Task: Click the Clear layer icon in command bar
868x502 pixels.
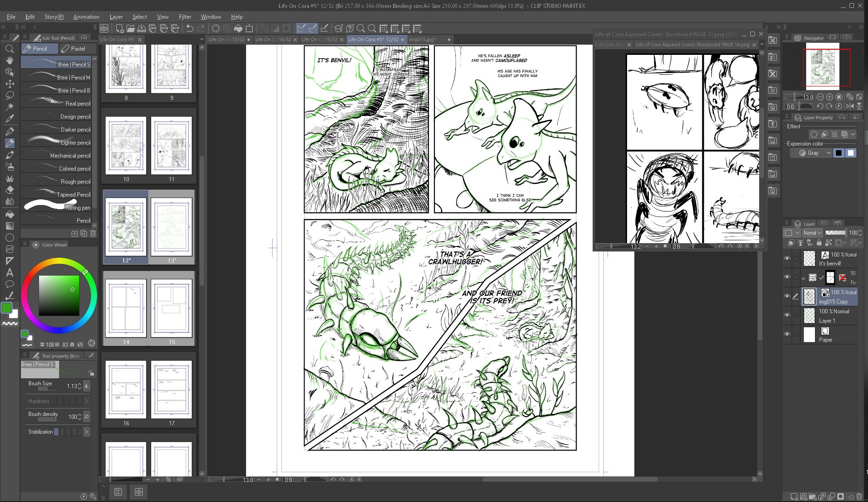Action: (x=216, y=28)
